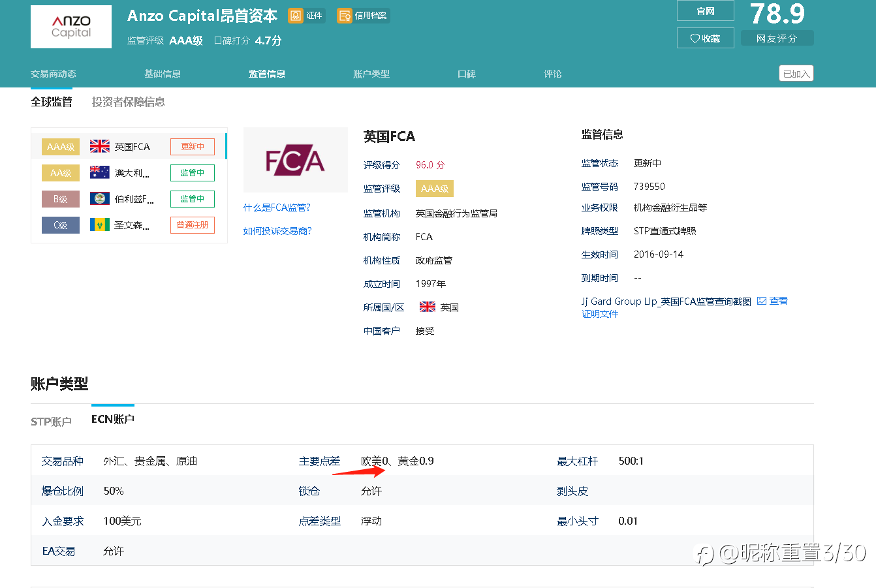This screenshot has width=876, height=588.
Task: Click the 已加入 button
Action: click(x=796, y=74)
